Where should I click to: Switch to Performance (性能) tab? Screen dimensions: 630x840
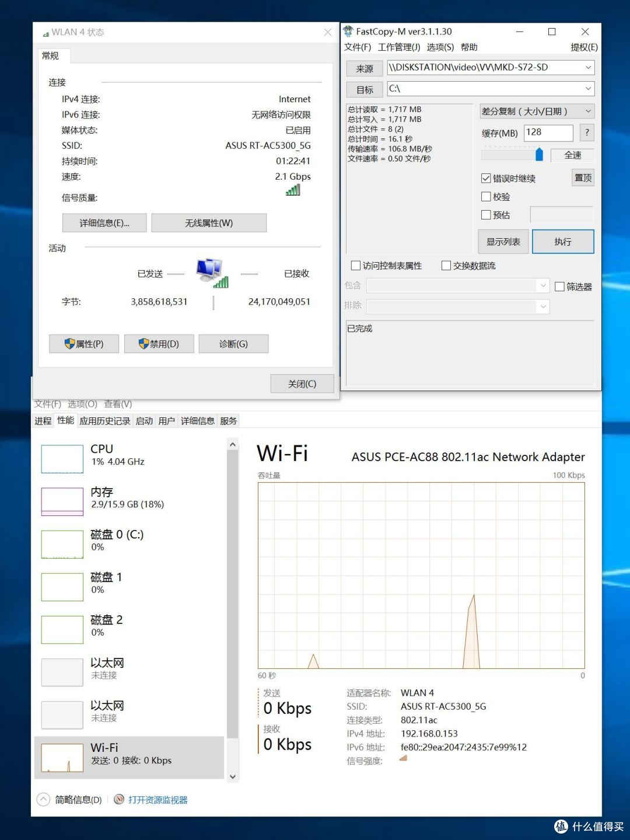point(66,420)
